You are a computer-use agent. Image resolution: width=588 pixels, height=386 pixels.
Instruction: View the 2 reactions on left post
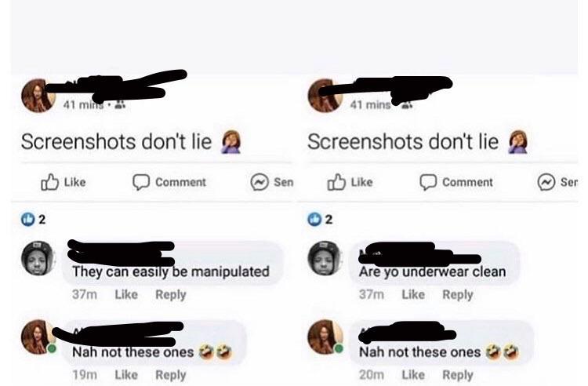(x=34, y=219)
